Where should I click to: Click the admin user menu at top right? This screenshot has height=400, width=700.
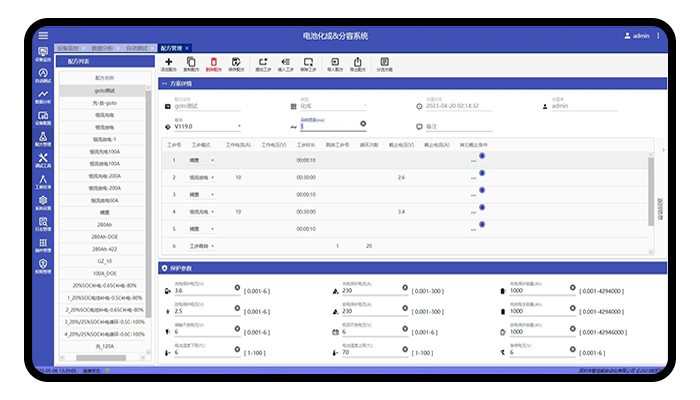[x=637, y=35]
